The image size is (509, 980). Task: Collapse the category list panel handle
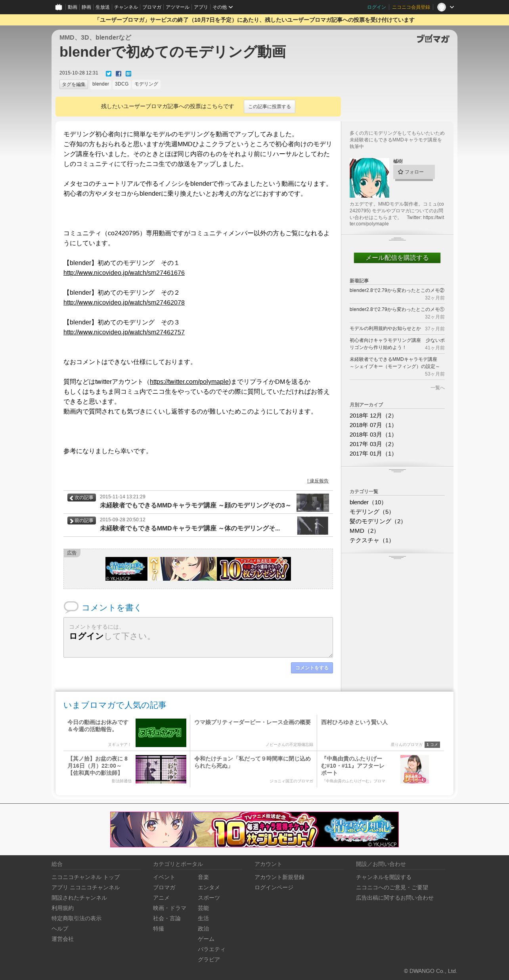coord(397,557)
